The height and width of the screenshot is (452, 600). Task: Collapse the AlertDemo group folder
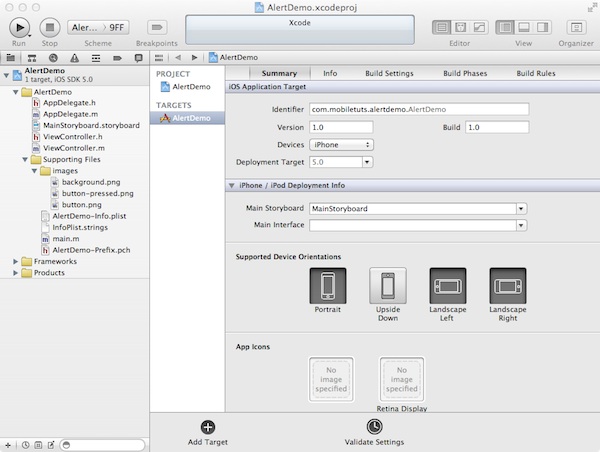coord(16,92)
